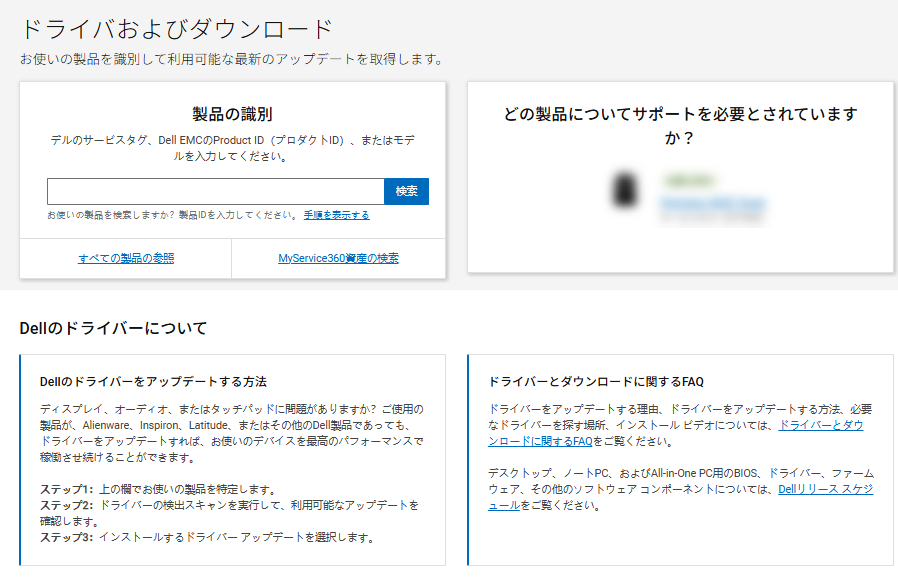Click the subtitle text under page title
The image size is (898, 586).
click(231, 59)
